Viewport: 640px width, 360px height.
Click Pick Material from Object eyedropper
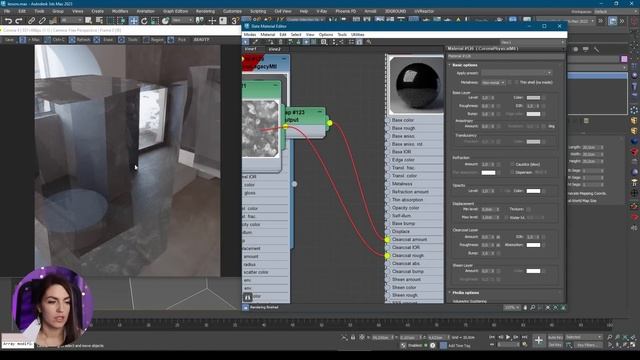(x=256, y=42)
